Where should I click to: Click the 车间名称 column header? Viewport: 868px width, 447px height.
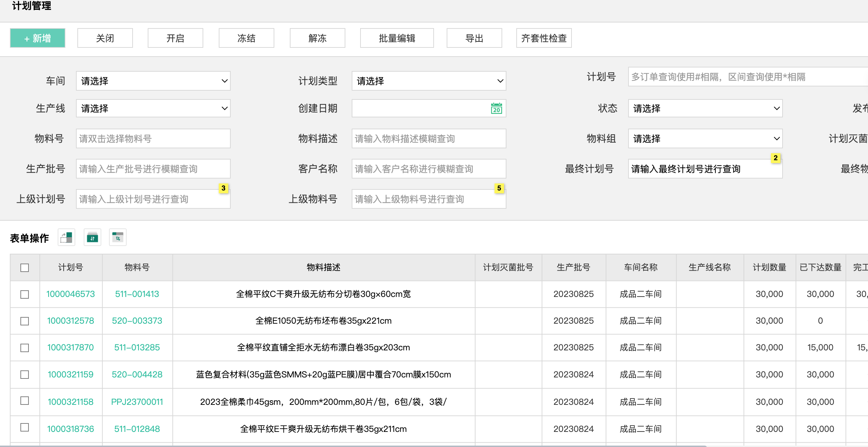click(x=641, y=267)
